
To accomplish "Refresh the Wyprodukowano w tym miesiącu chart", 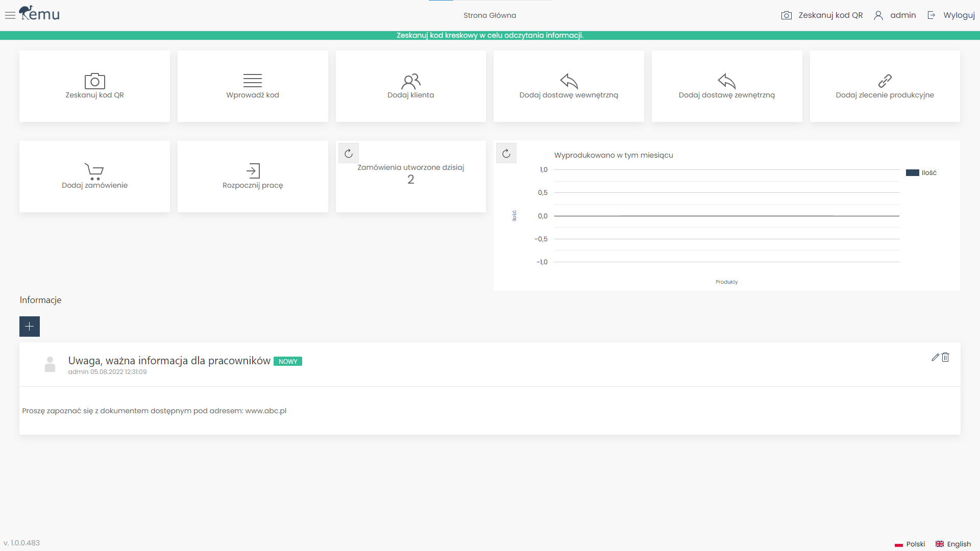I will 506,153.
